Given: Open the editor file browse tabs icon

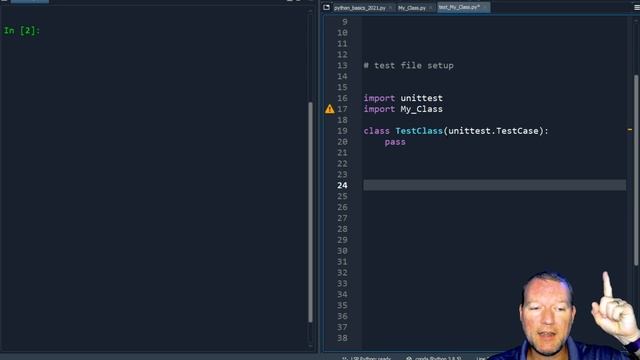Looking at the screenshot, I should point(326,7).
